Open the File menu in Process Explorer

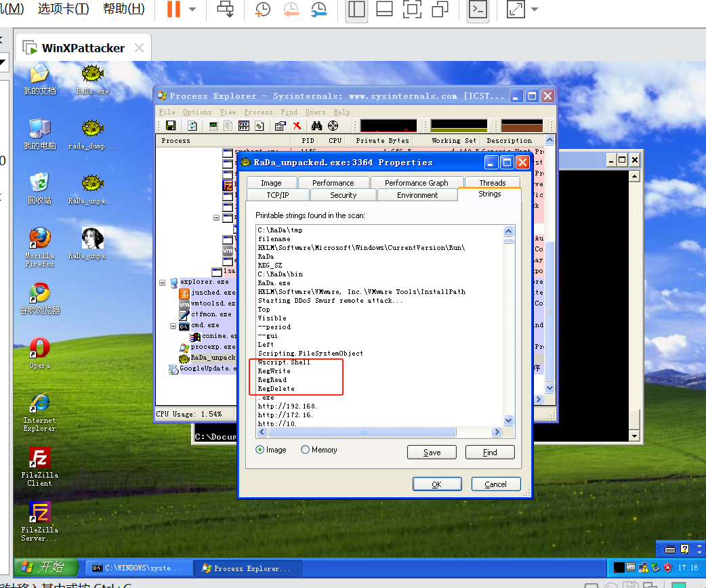point(167,112)
